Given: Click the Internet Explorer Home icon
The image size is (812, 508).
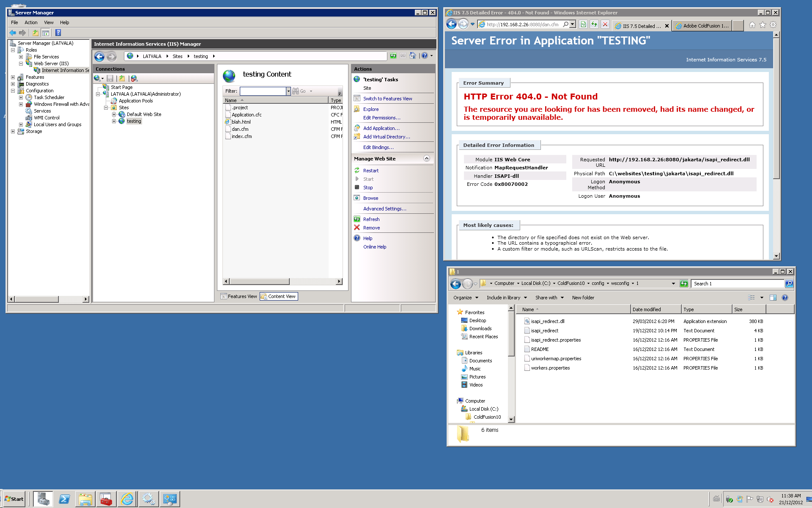Looking at the screenshot, I should tap(752, 25).
